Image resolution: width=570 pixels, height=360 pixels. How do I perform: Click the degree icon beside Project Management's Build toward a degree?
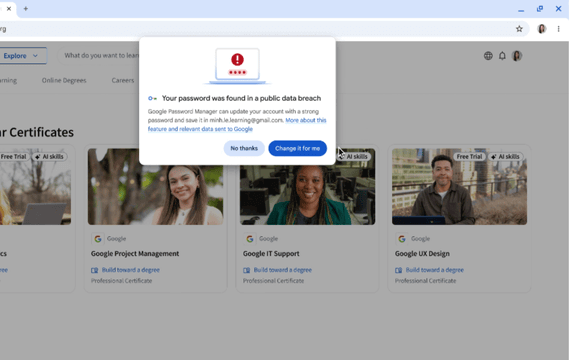pyautogui.click(x=95, y=270)
